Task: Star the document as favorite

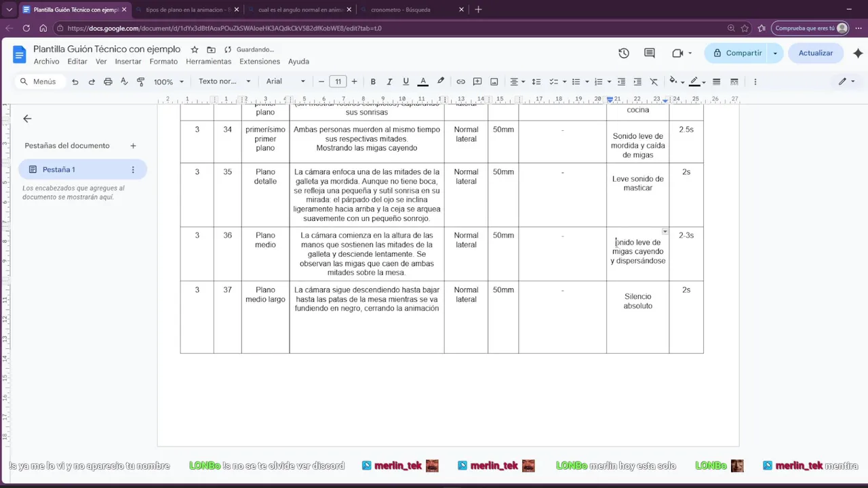Action: pyautogui.click(x=195, y=49)
